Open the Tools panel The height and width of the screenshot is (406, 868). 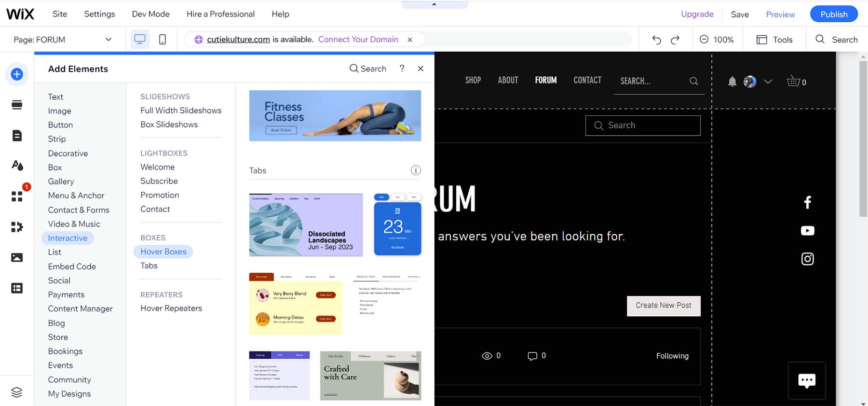click(x=774, y=40)
